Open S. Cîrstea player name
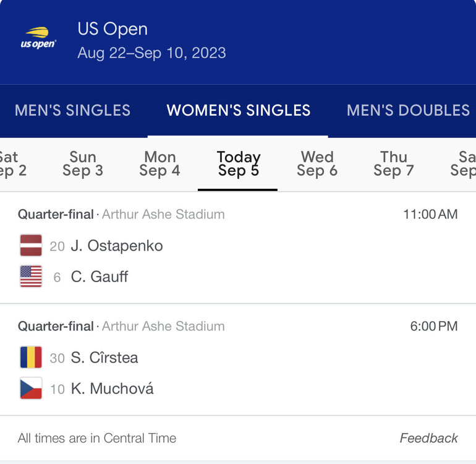This screenshot has height=464, width=476. 104,358
